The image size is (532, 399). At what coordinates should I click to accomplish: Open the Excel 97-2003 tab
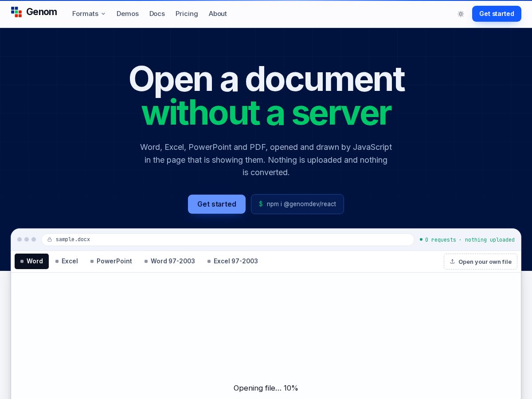click(233, 261)
